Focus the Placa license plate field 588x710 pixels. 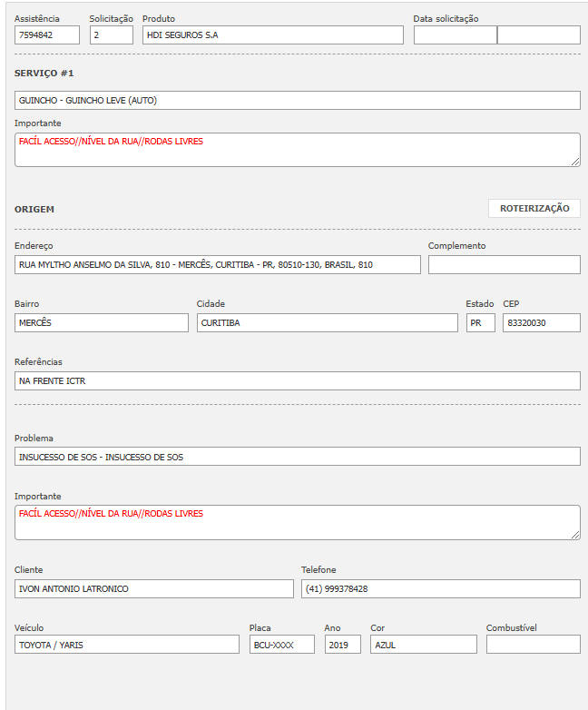click(282, 645)
